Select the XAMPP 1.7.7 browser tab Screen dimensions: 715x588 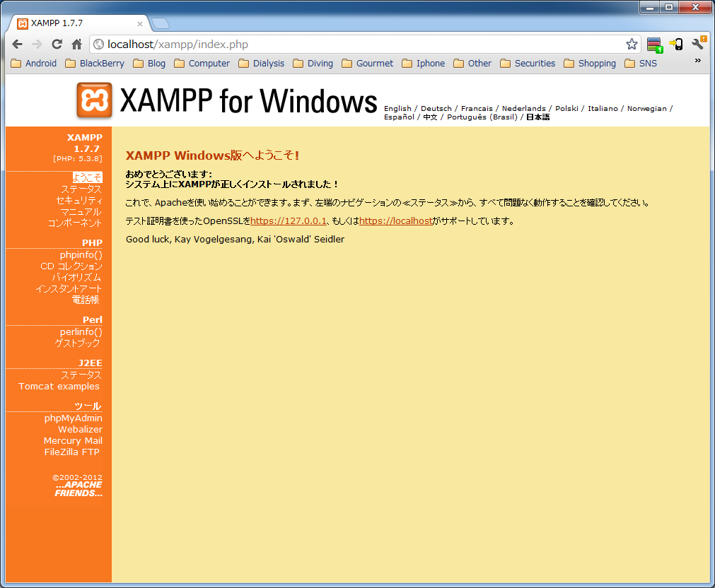tap(78, 23)
